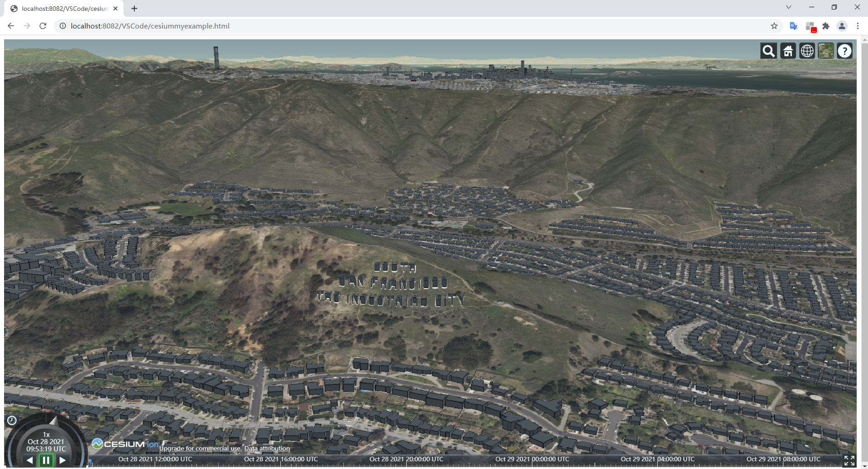
Task: Click the play forward arrow on the animation widget
Action: (x=63, y=460)
